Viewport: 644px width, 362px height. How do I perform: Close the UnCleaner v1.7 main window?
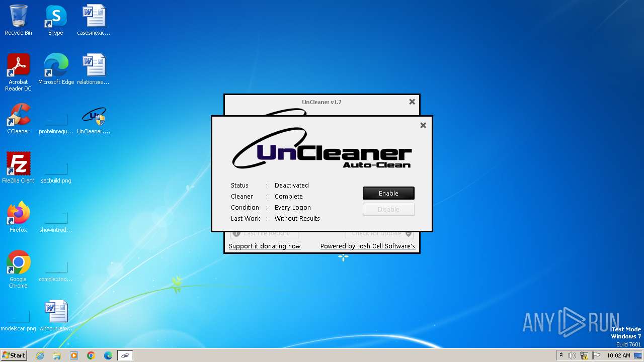click(412, 102)
